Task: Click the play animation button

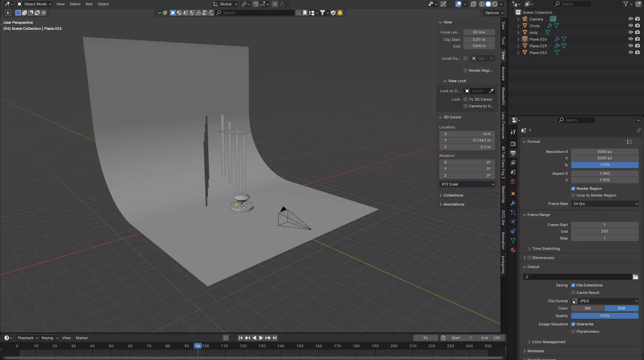Action: [261, 338]
